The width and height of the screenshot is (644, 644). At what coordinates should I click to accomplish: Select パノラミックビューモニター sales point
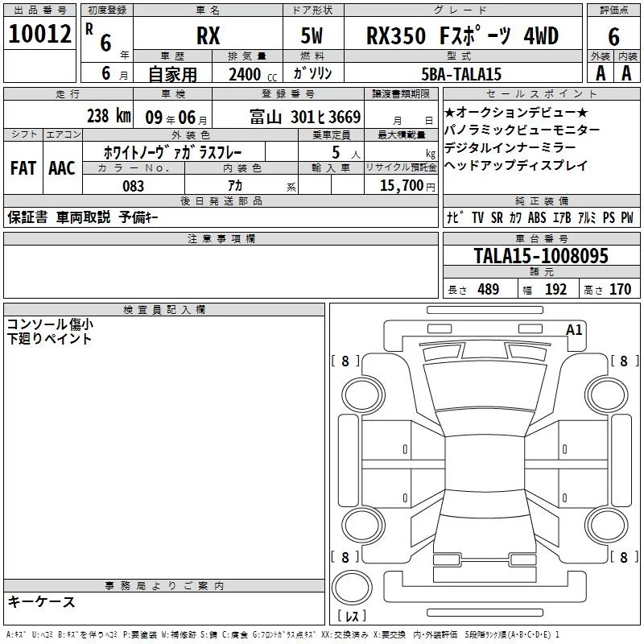[522, 130]
